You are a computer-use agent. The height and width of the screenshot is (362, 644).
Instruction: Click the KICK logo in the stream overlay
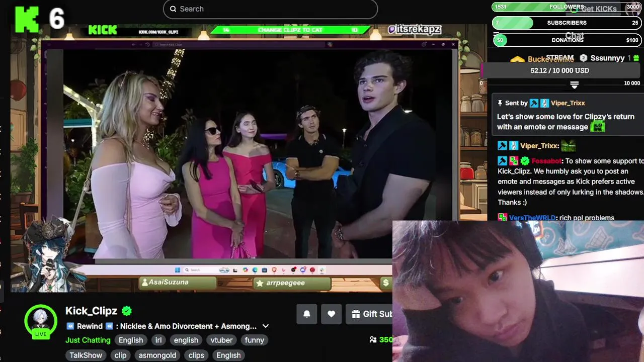point(103,30)
